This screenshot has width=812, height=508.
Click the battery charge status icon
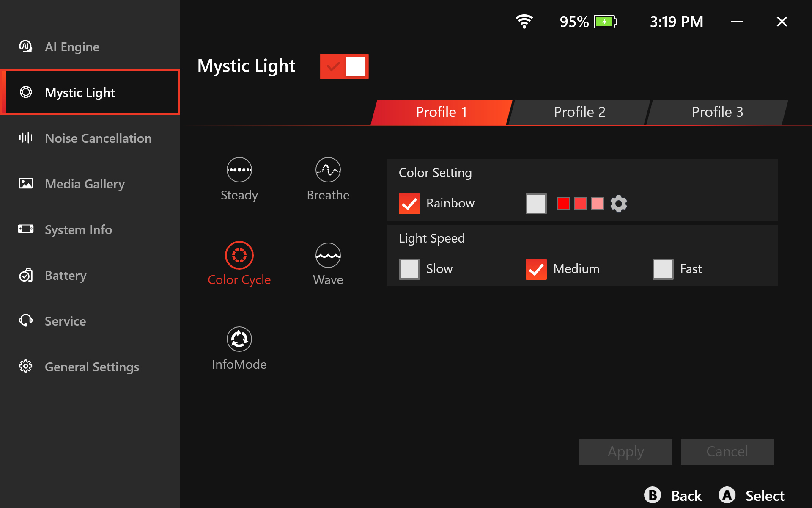[x=605, y=22]
